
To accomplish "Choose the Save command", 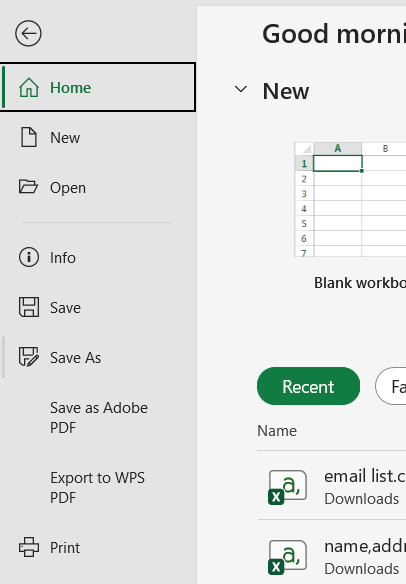I will click(x=65, y=308).
